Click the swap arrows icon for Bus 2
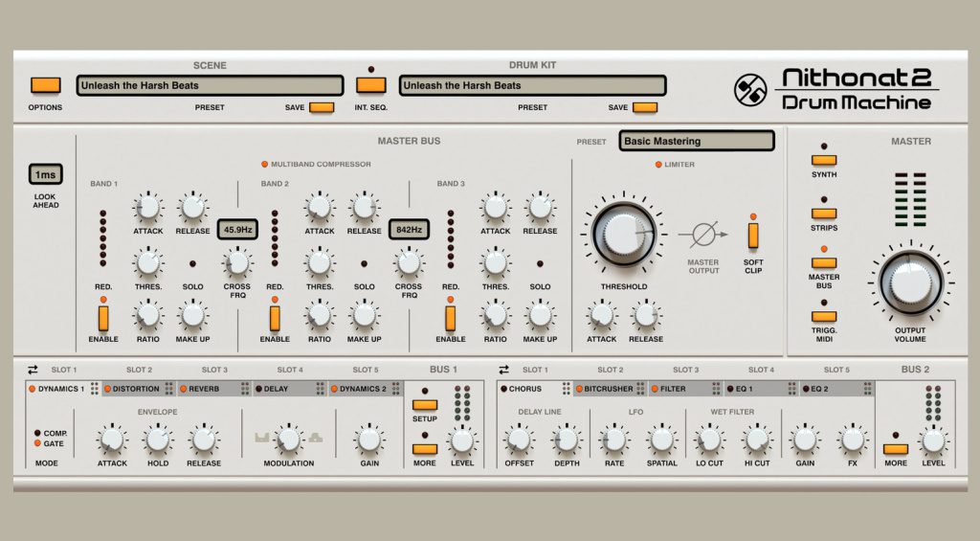Viewport: 980px width, 541px height. [x=503, y=370]
